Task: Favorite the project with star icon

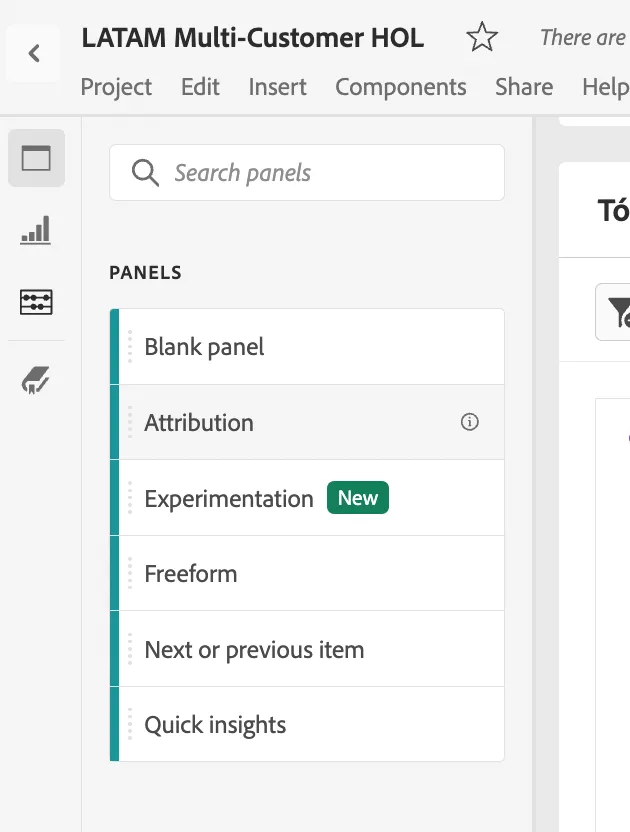Action: click(x=482, y=37)
